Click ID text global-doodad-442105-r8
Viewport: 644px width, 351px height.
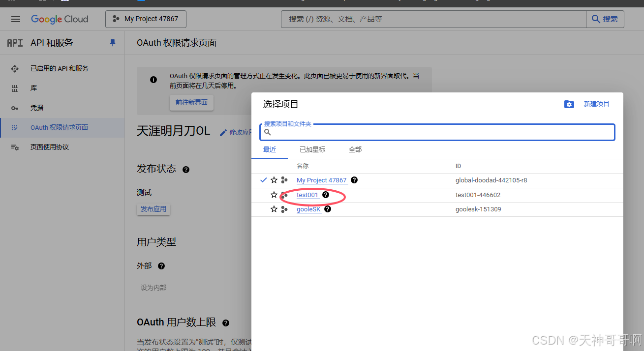[491, 180]
